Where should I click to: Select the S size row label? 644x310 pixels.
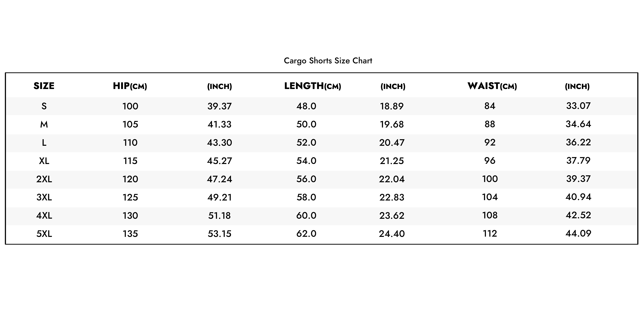coord(44,106)
